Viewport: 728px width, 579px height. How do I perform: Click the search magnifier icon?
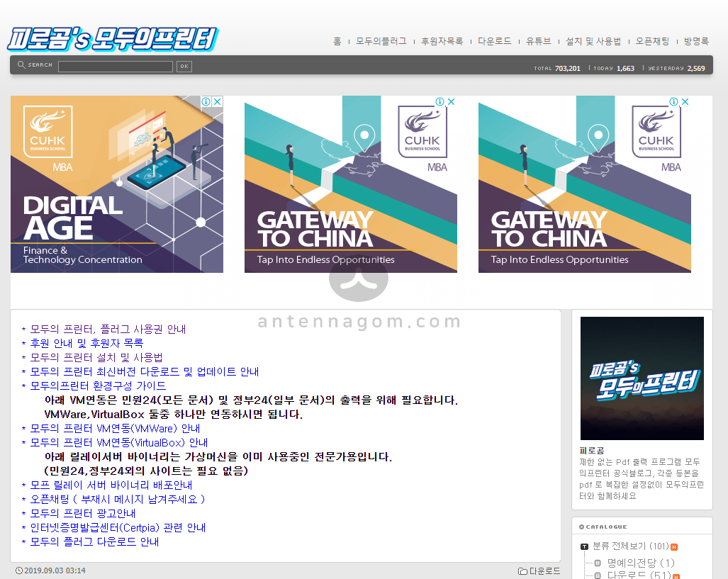(21, 64)
